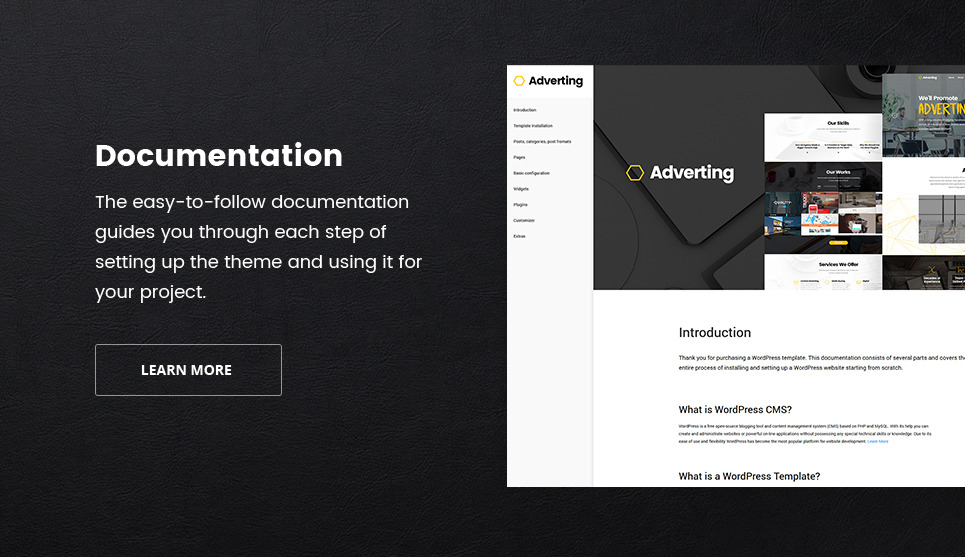The width and height of the screenshot is (965, 557).
Task: Click the LEARN MORE button
Action: tap(188, 370)
